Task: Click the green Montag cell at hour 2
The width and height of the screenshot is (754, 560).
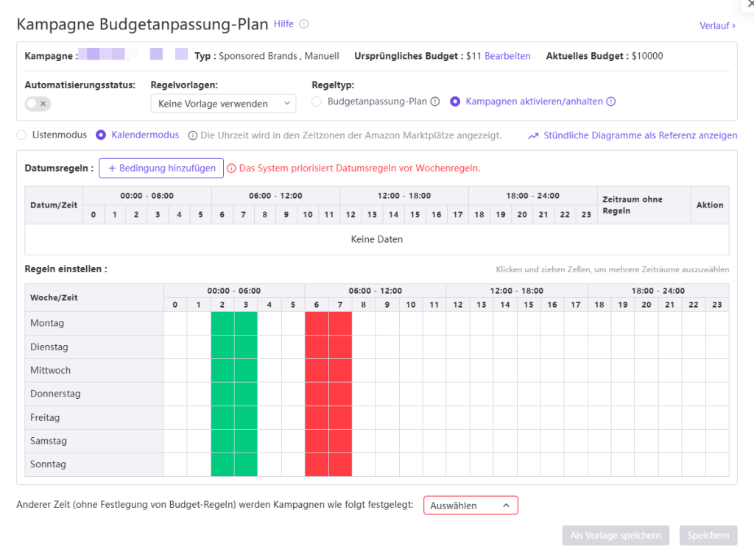Action: (222, 324)
